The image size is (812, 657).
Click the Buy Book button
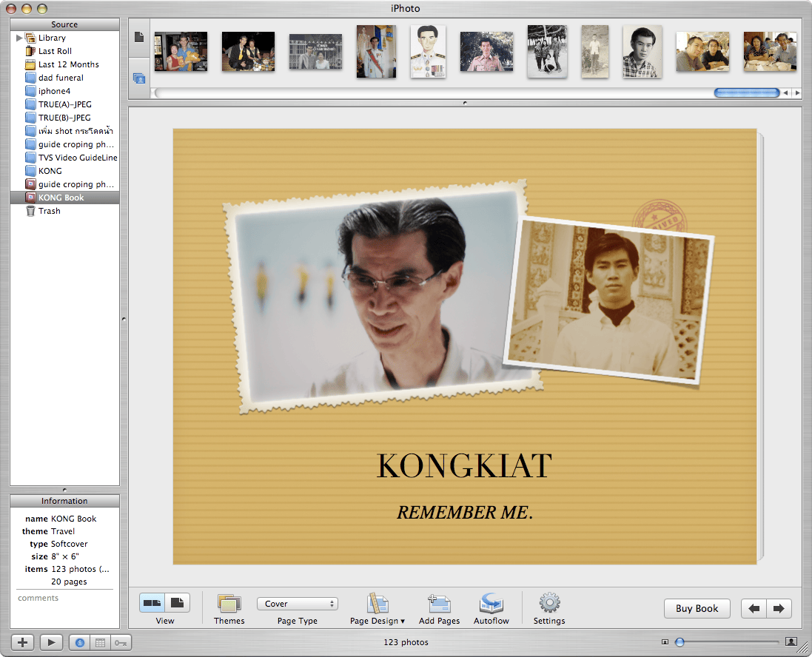(x=697, y=608)
